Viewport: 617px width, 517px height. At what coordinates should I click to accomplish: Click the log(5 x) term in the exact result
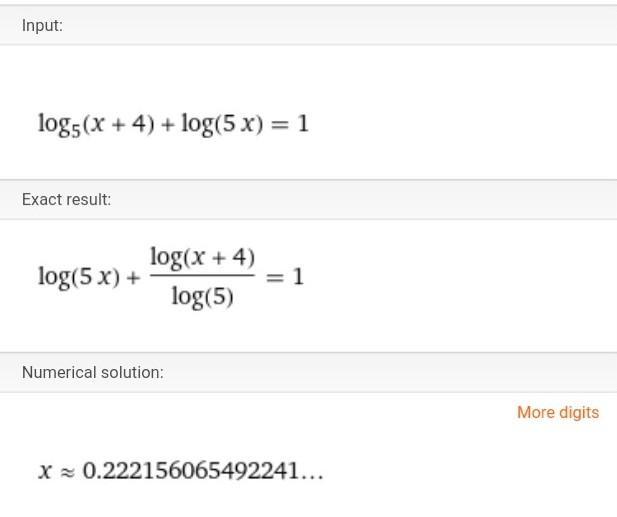(79, 277)
